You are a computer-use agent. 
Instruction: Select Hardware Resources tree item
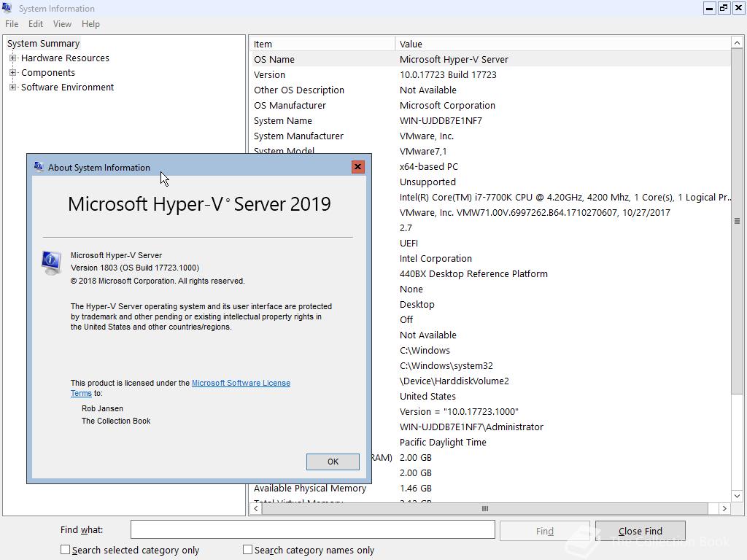coord(65,58)
